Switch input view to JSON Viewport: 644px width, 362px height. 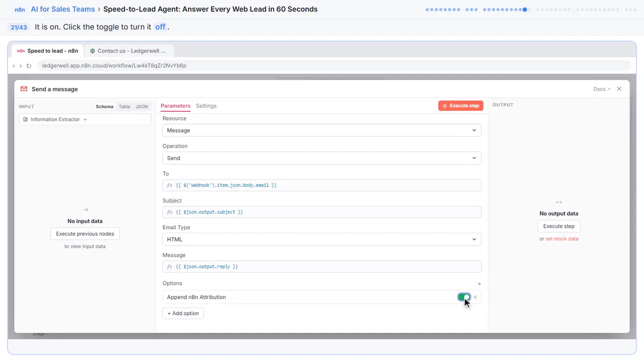[142, 107]
